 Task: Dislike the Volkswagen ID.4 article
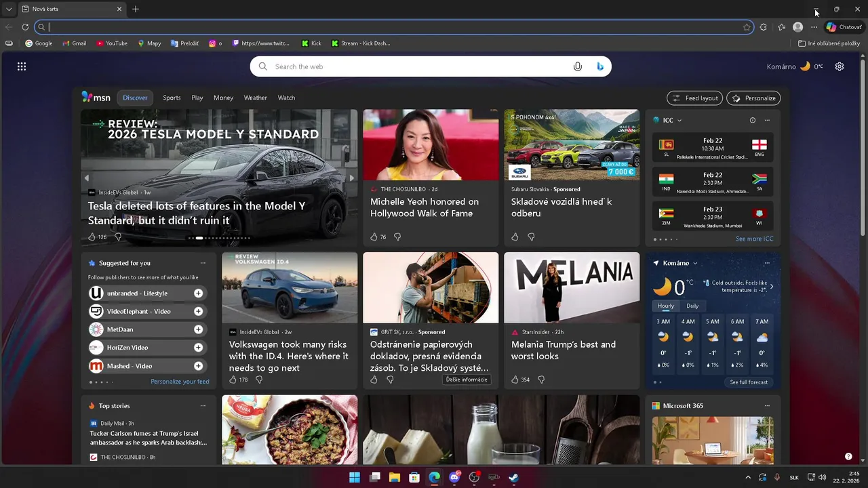(258, 380)
